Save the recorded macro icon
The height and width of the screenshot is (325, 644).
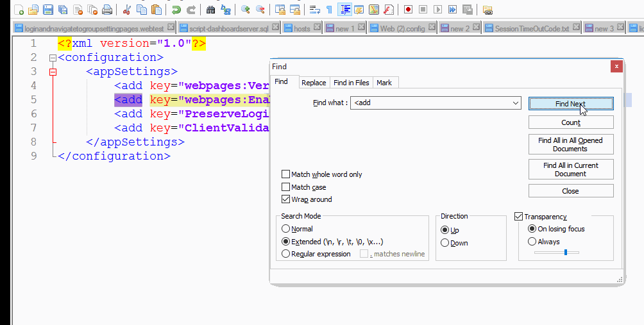coord(468,10)
